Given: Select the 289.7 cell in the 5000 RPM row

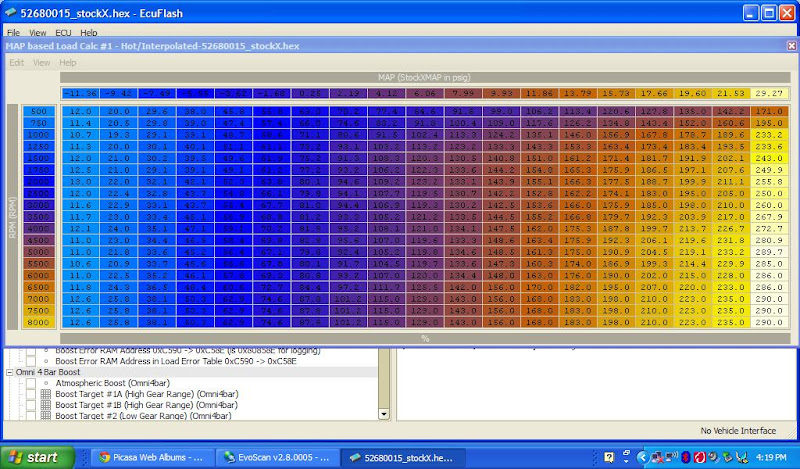Looking at the screenshot, I should [769, 252].
